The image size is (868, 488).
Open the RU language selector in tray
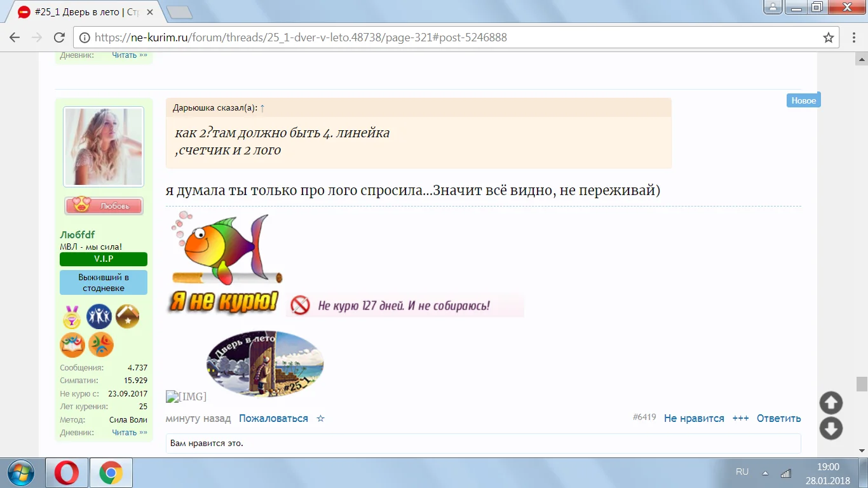742,471
